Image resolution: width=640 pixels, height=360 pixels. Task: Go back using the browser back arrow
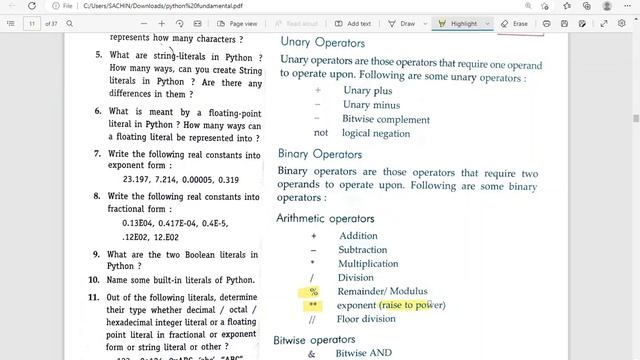12,6
